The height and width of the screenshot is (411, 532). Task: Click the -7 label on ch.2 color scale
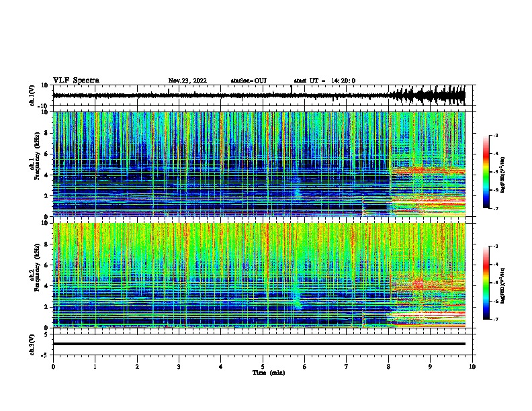click(495, 319)
